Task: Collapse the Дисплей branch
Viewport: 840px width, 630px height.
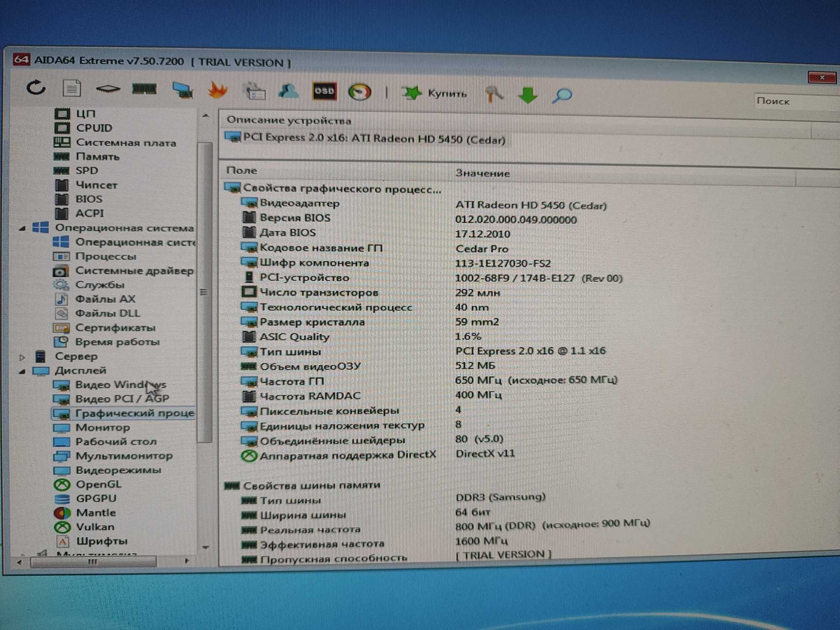Action: pos(22,371)
